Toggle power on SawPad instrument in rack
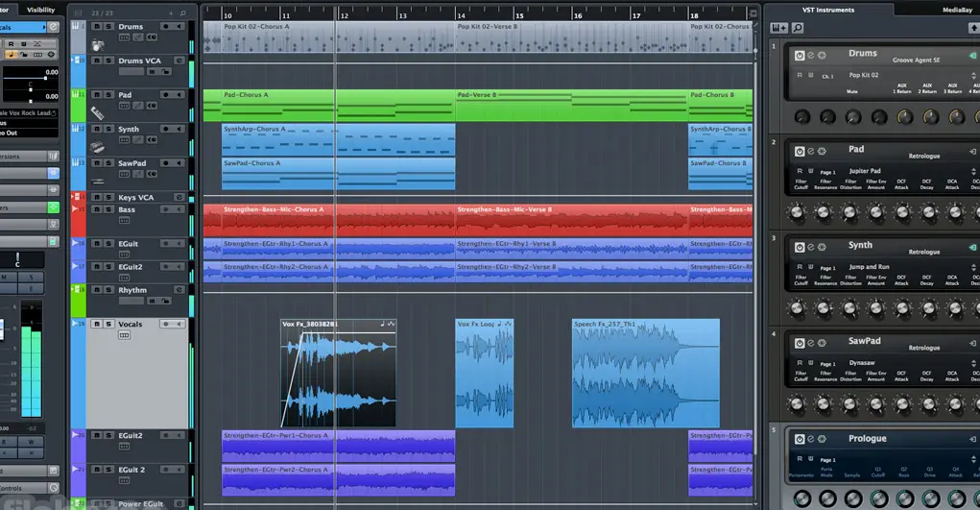Image resolution: width=980 pixels, height=510 pixels. pyautogui.click(x=800, y=343)
